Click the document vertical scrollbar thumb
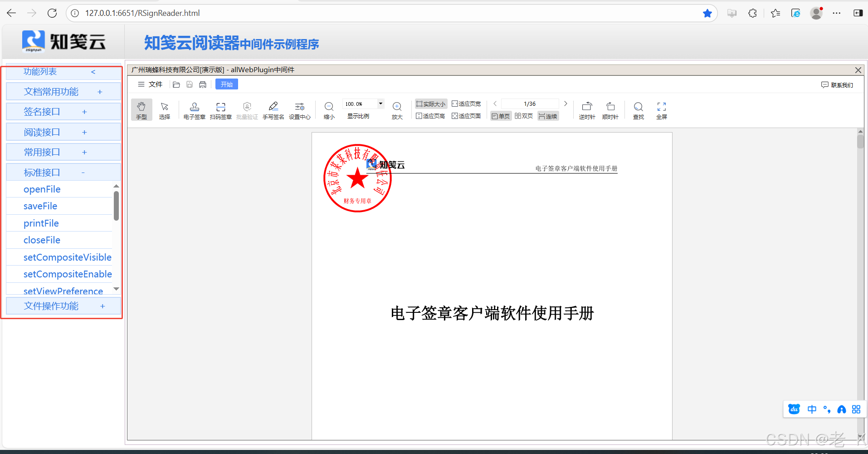868x454 pixels. [x=860, y=141]
